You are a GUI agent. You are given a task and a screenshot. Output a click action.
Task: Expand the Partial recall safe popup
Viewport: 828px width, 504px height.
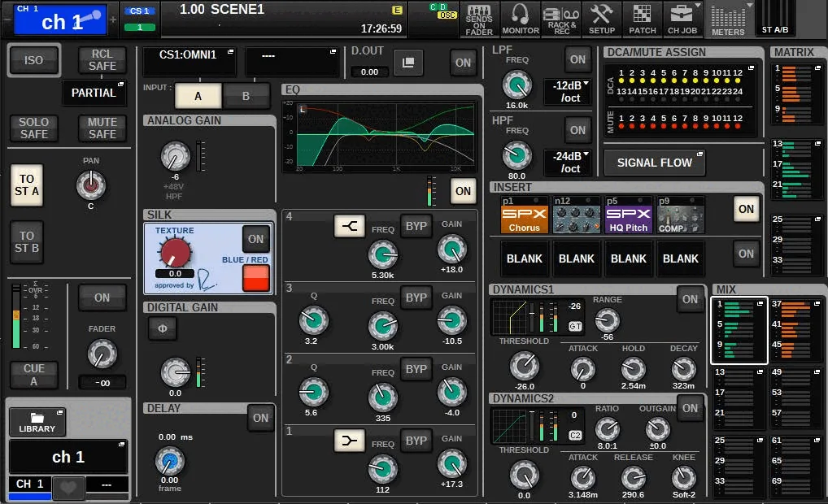(x=94, y=93)
